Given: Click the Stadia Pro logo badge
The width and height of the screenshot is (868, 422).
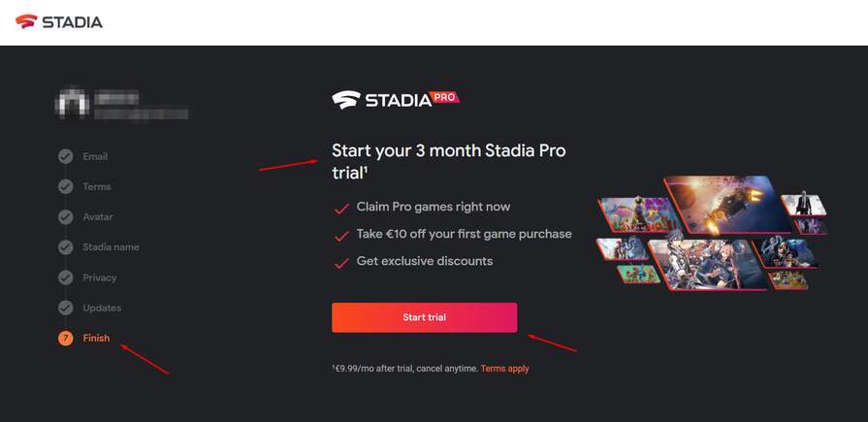Looking at the screenshot, I should [395, 99].
